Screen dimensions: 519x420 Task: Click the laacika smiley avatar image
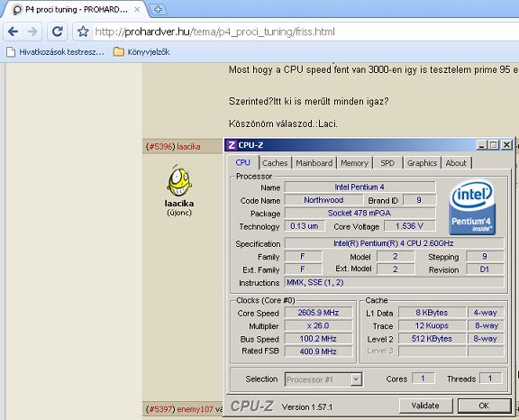(x=179, y=181)
